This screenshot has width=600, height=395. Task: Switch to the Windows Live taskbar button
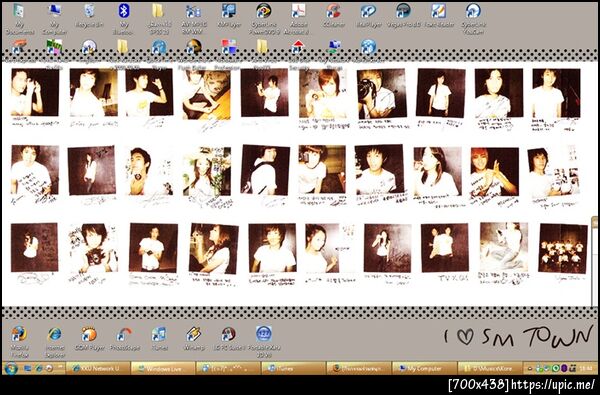pos(163,368)
